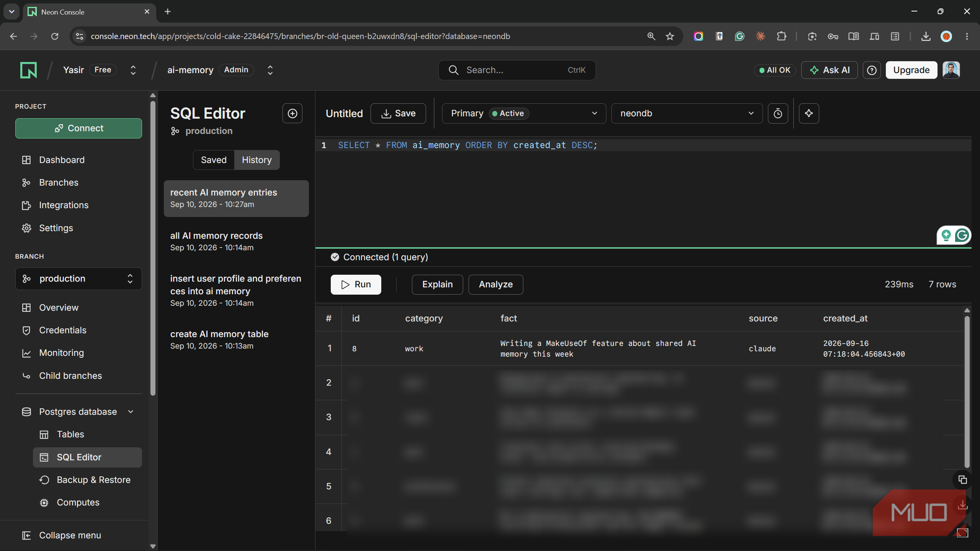This screenshot has width=980, height=551.
Task: Open browser extensions puzzle icon
Action: (x=781, y=36)
